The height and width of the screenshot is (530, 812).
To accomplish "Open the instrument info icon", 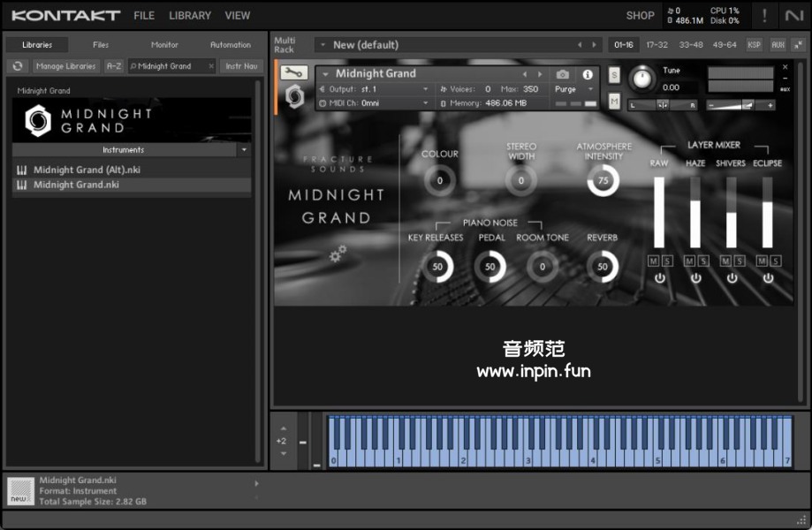I will coord(587,75).
